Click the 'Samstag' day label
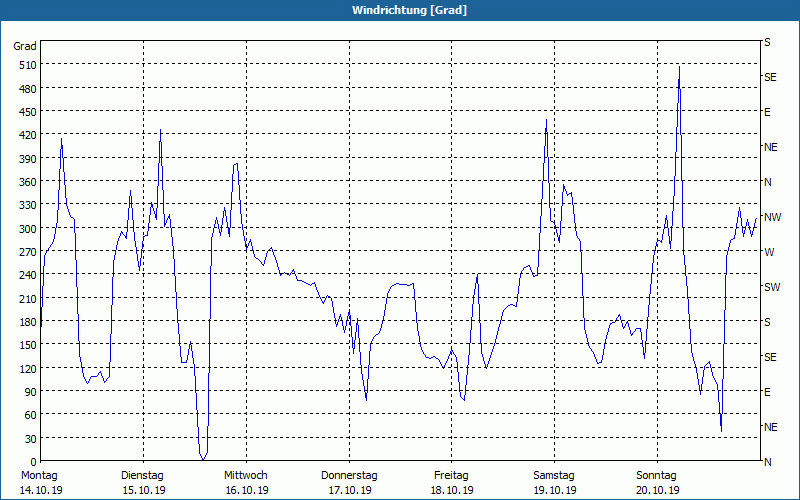800x500 pixels. 554,476
